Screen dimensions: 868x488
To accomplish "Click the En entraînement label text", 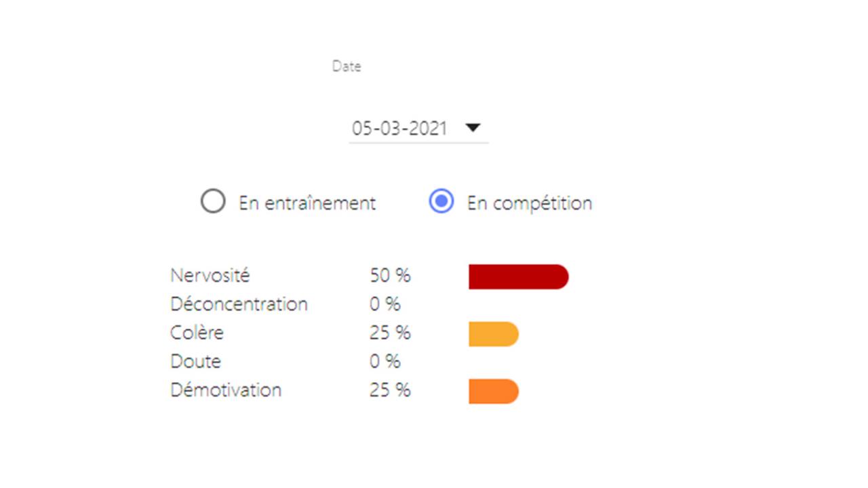I will (x=307, y=203).
